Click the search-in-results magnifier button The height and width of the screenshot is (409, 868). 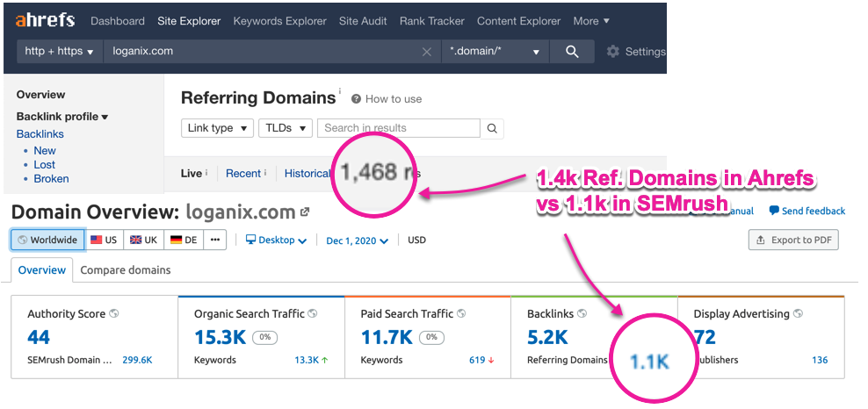point(492,128)
